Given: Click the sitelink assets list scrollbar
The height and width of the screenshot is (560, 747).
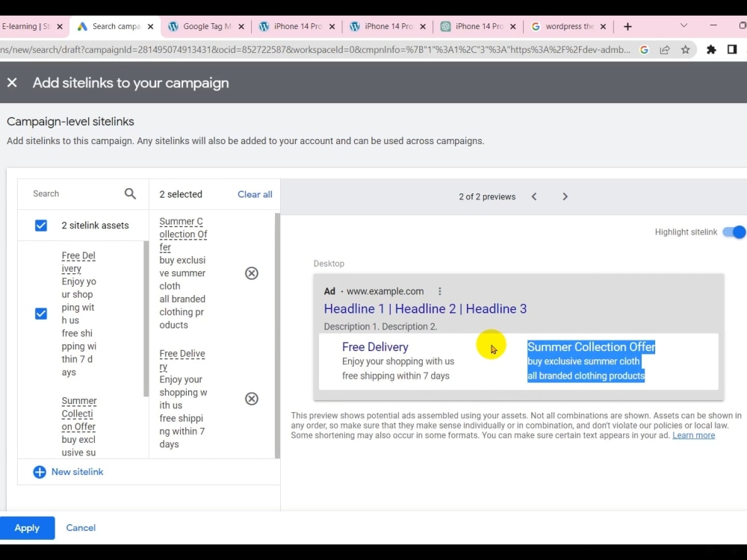Looking at the screenshot, I should coord(146,318).
